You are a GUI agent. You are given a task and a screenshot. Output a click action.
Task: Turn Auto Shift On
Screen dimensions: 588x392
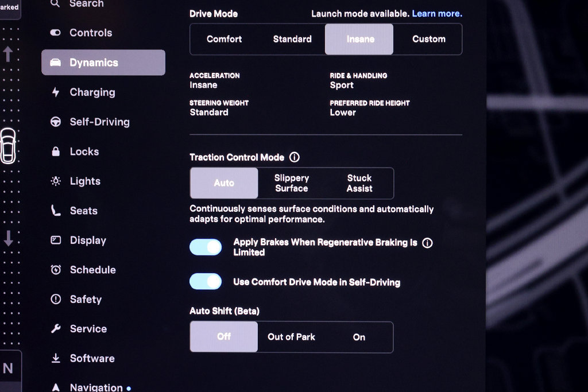coord(359,337)
